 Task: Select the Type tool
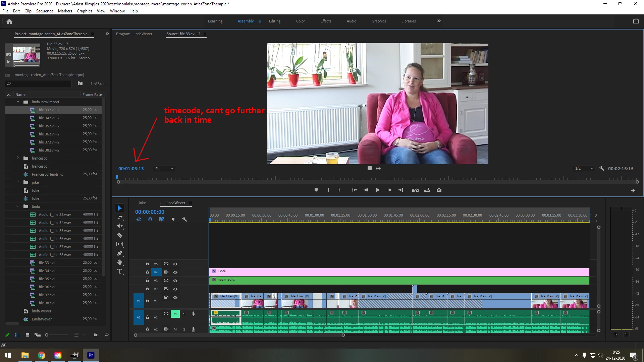(120, 271)
